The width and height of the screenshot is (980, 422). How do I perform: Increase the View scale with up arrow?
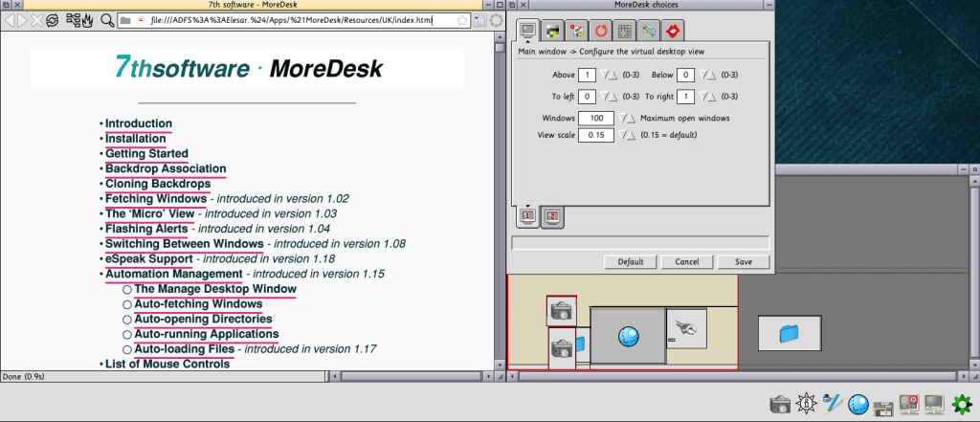coord(632,136)
